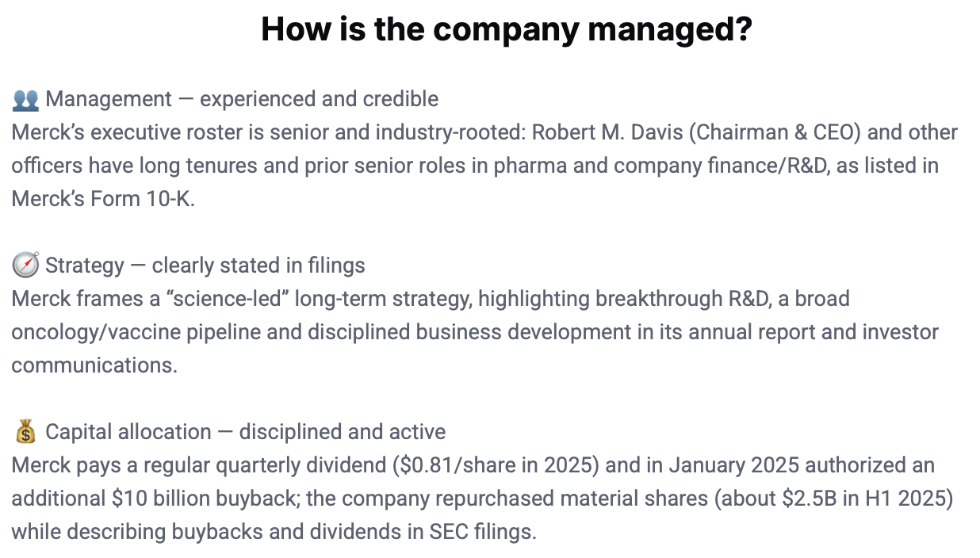The width and height of the screenshot is (980, 558).
Task: Click the Capital allocation — disciplined and active subheading
Action: tap(246, 432)
